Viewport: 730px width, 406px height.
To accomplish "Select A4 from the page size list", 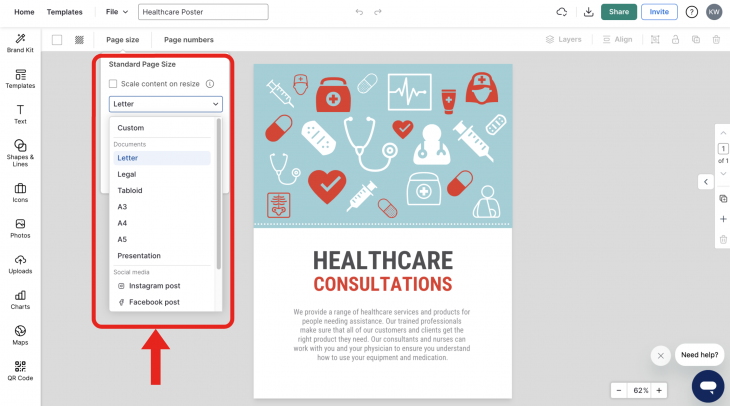I will [122, 223].
